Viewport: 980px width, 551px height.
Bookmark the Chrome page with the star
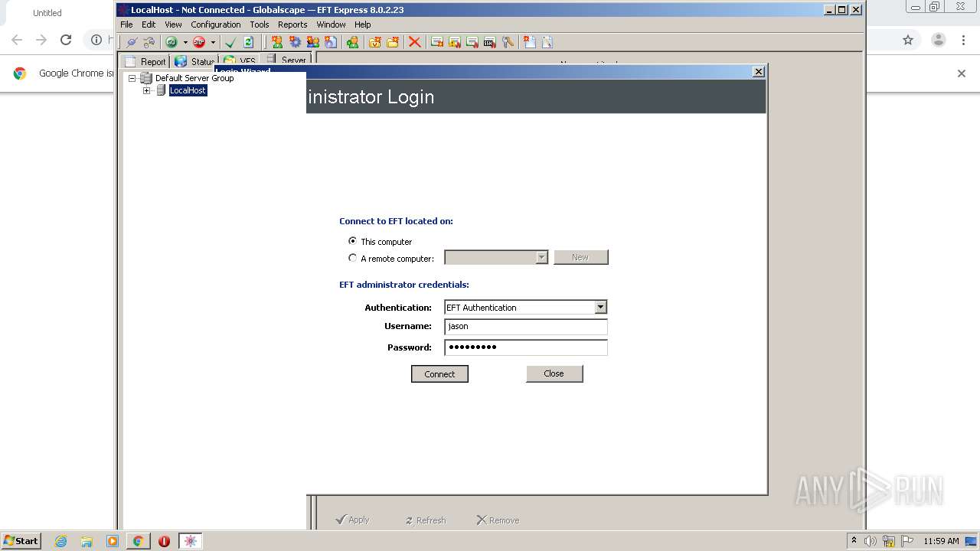click(x=908, y=40)
